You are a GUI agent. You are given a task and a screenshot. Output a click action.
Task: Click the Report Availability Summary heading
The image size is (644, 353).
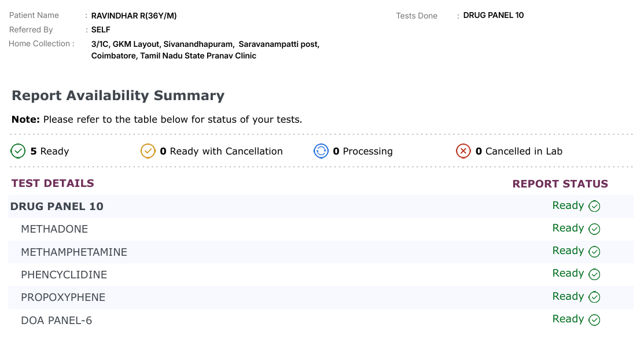click(118, 95)
